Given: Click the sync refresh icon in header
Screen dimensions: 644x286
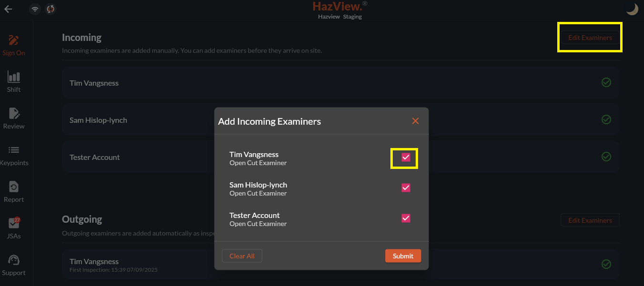Looking at the screenshot, I should click(51, 9).
